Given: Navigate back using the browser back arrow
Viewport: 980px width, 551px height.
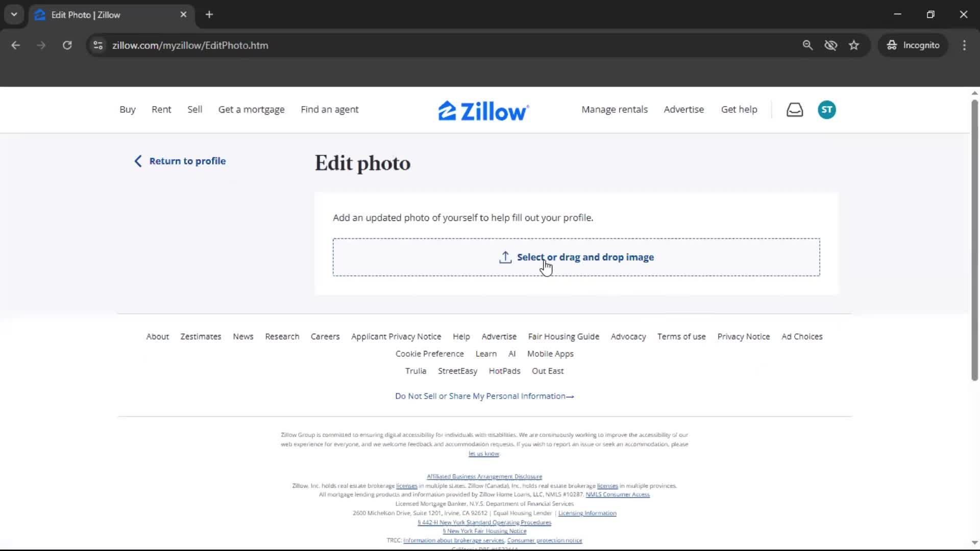Looking at the screenshot, I should click(15, 45).
